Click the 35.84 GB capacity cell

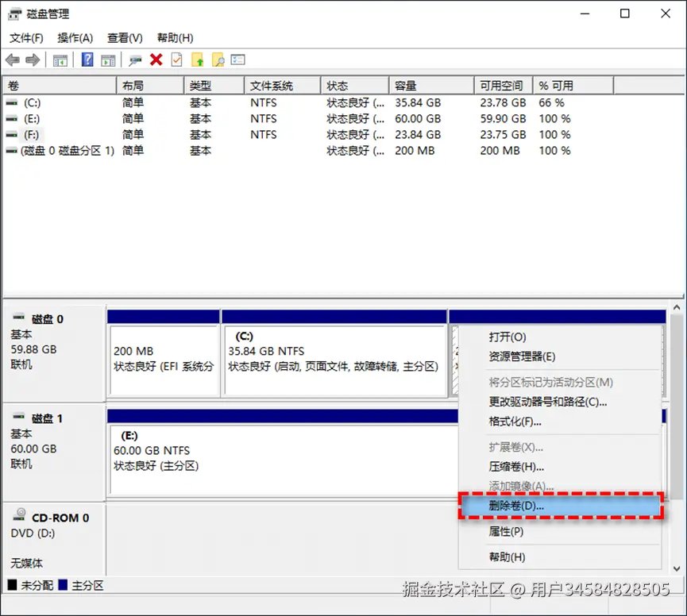(x=418, y=103)
